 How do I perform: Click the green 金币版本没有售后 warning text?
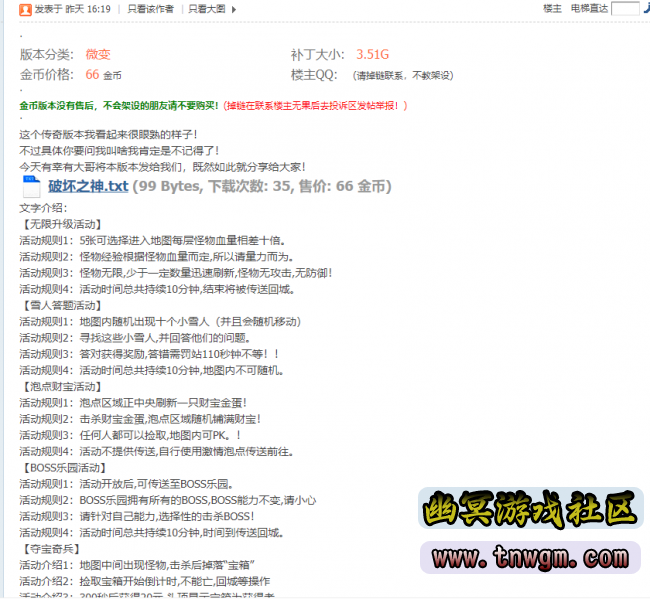pyautogui.click(x=119, y=106)
